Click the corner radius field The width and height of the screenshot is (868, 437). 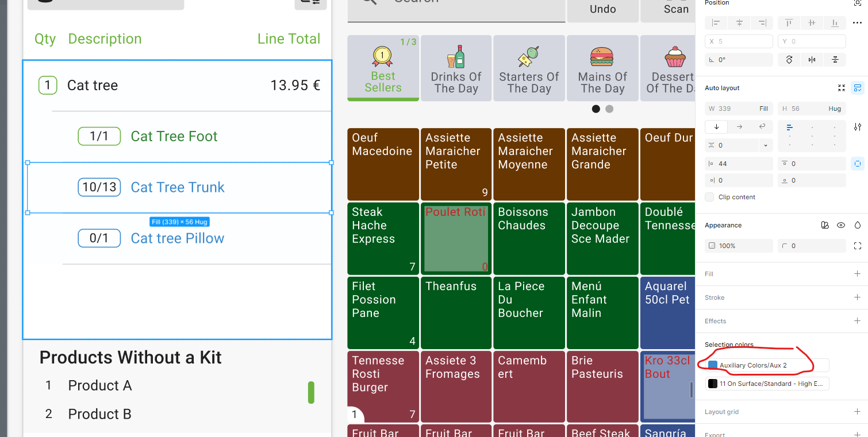(812, 246)
